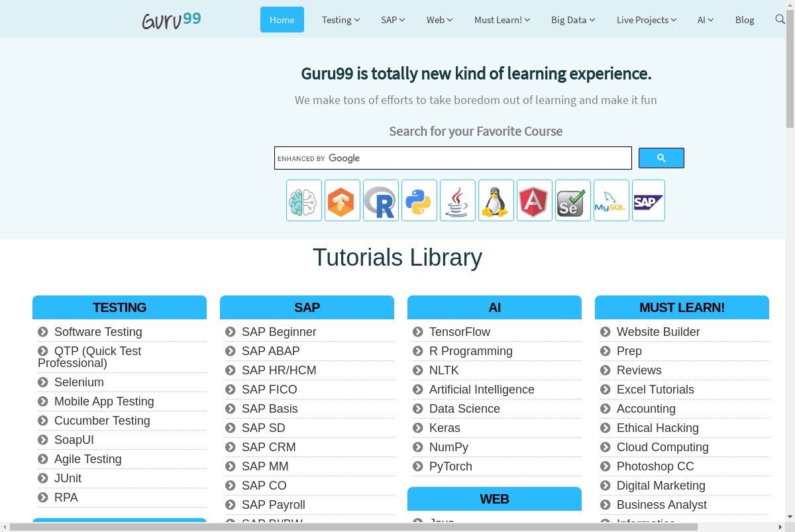
Task: Click the arrow bullet beside Software Testing
Action: pos(43,332)
